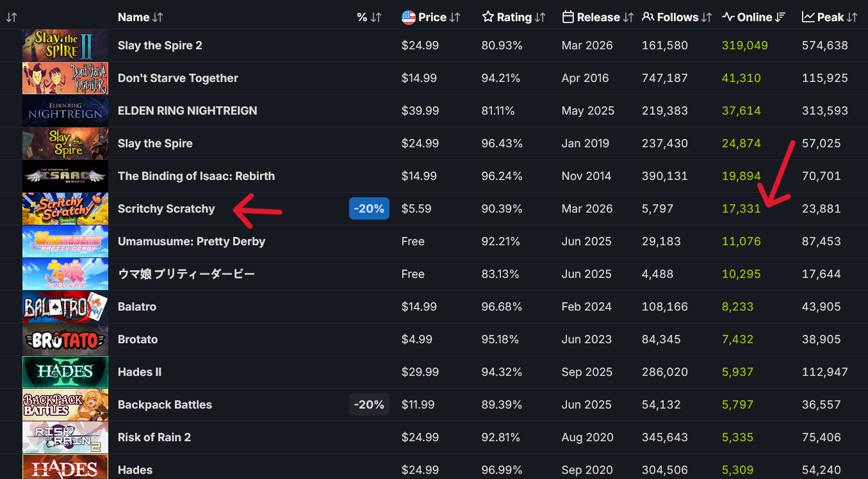Click the Scritchy Scratchy -20% discount badge
This screenshot has width=868, height=479.
[369, 209]
